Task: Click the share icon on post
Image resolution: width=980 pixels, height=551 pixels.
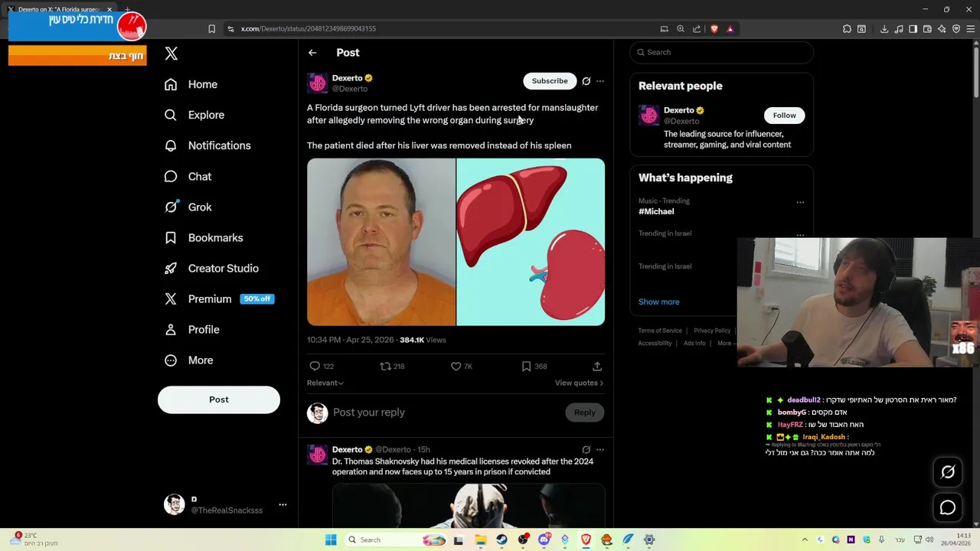Action: click(x=597, y=367)
